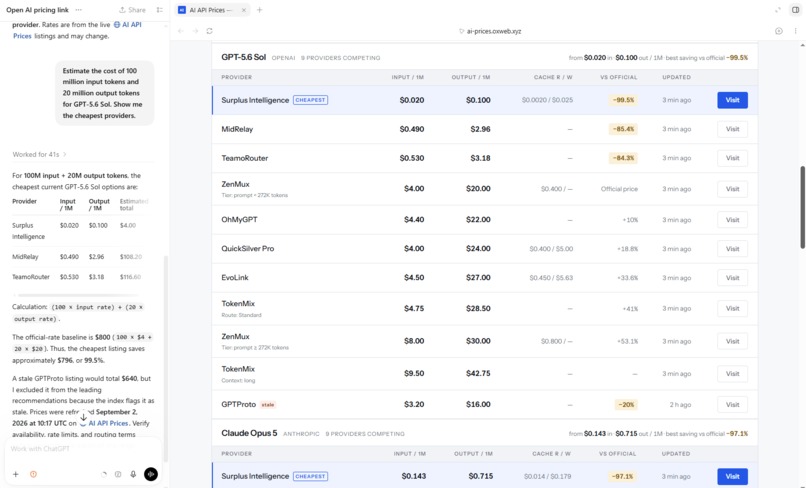Open the chat title options ellipsis menu
The image size is (806, 488).
click(x=78, y=10)
